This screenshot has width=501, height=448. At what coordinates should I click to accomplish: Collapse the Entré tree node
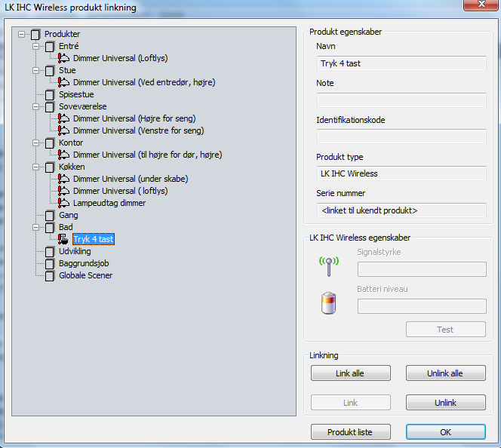[x=35, y=46]
